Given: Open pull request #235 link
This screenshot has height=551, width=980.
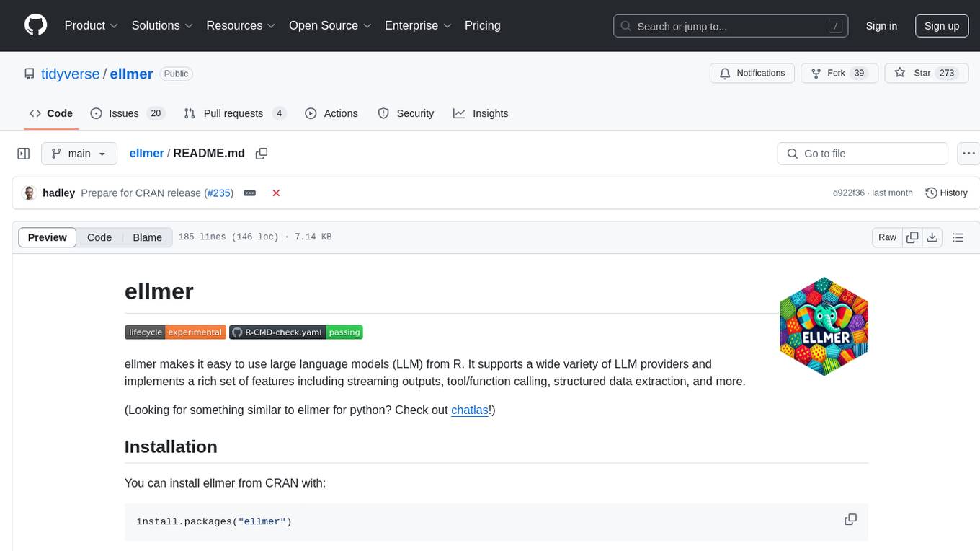Looking at the screenshot, I should [219, 193].
